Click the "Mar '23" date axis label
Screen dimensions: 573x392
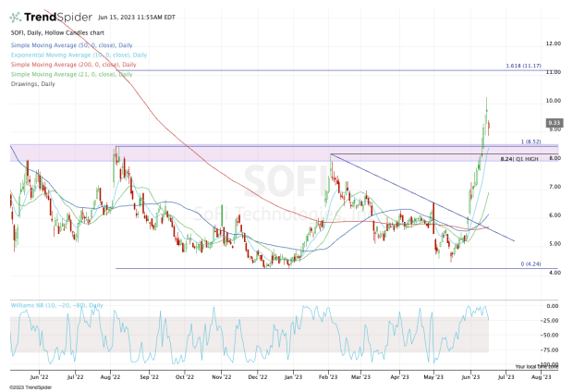360,377
